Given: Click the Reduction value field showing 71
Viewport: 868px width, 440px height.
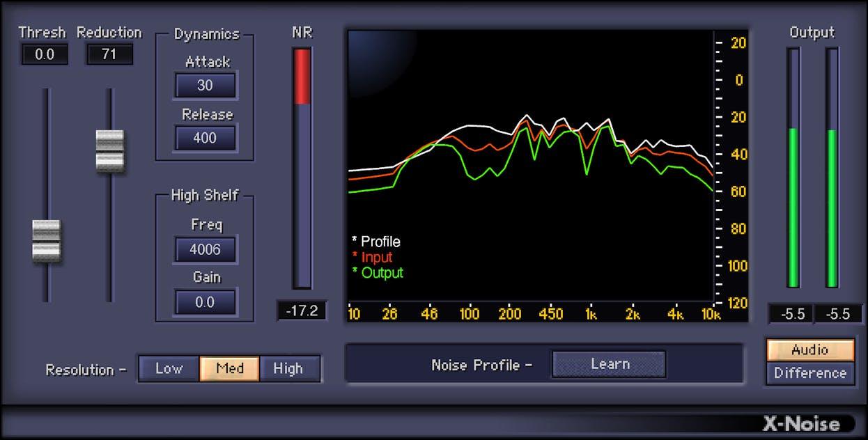Looking at the screenshot, I should [x=109, y=54].
